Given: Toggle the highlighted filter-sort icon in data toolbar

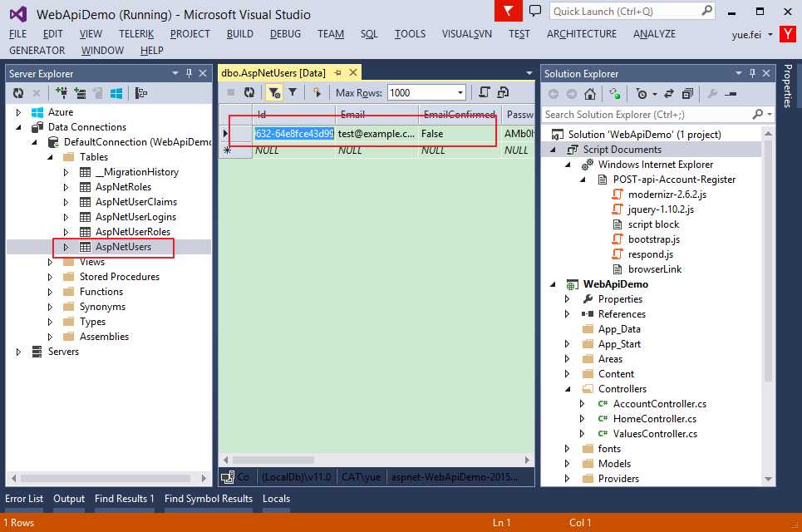Looking at the screenshot, I should [274, 92].
